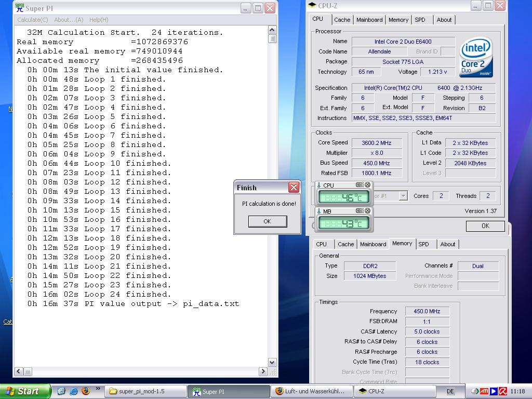The width and height of the screenshot is (532, 399).
Task: Open the Calculate(C) menu in Super PI
Action: [33, 20]
